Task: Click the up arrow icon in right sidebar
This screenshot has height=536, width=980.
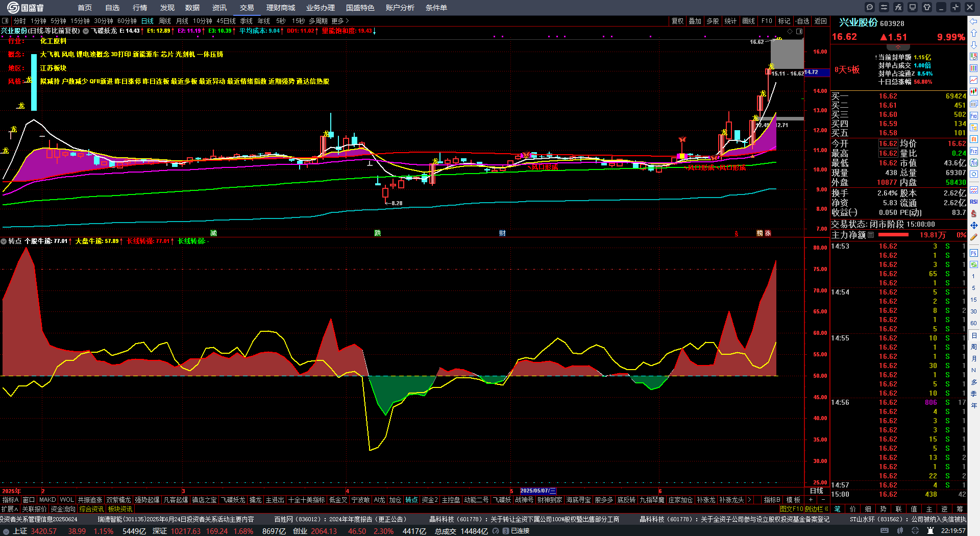Action: [974, 33]
